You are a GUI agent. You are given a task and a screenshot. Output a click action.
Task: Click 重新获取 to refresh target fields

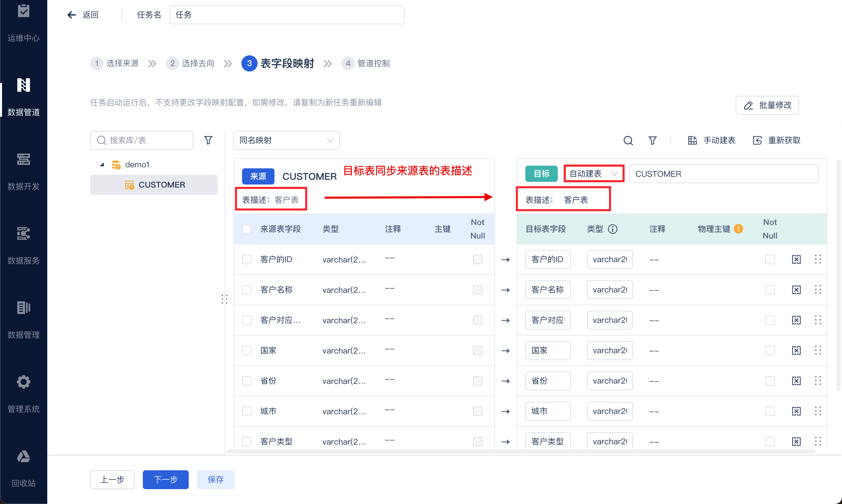pos(777,140)
